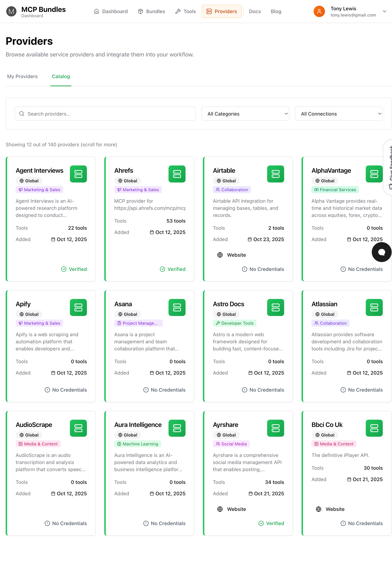Viewport: 392px width, 567px height.
Task: Click the green server icon on Atlassian card
Action: 374,307
